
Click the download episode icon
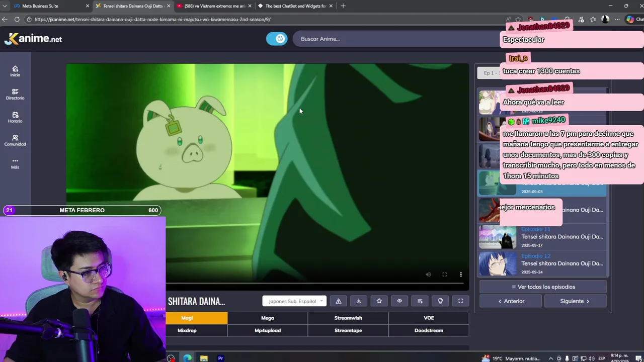[359, 301]
